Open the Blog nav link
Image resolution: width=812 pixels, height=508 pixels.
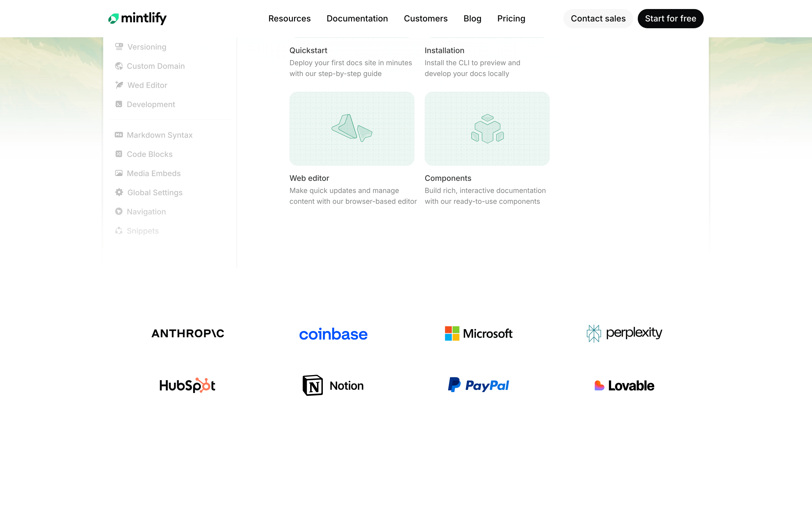(x=472, y=18)
